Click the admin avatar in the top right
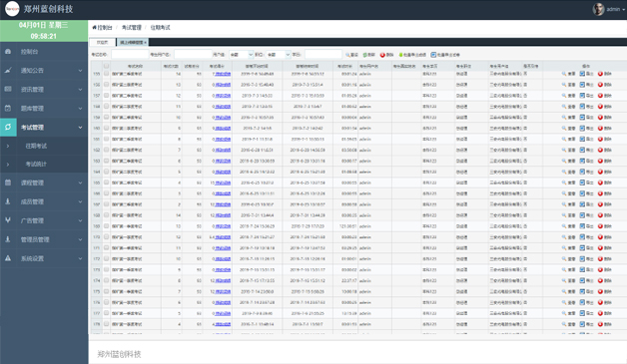627x364 pixels. (x=598, y=9)
